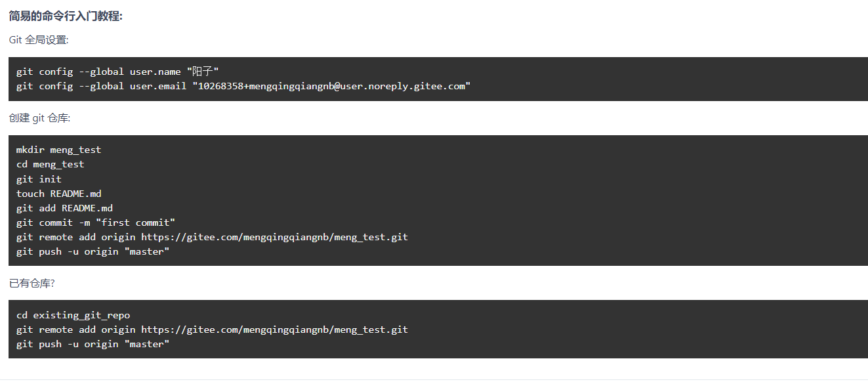Click the git commit first commit line
The width and height of the screenshot is (868, 382).
coord(96,223)
